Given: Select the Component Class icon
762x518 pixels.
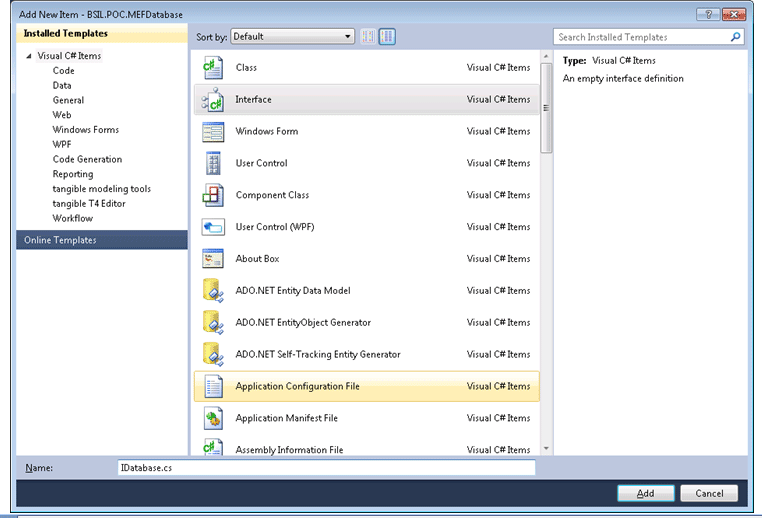Looking at the screenshot, I should 213,195.
